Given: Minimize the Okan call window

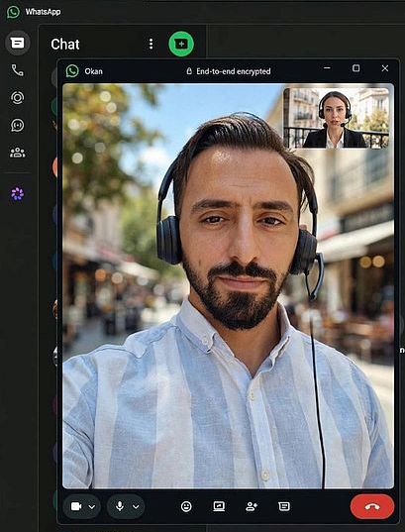Looking at the screenshot, I should pos(327,67).
